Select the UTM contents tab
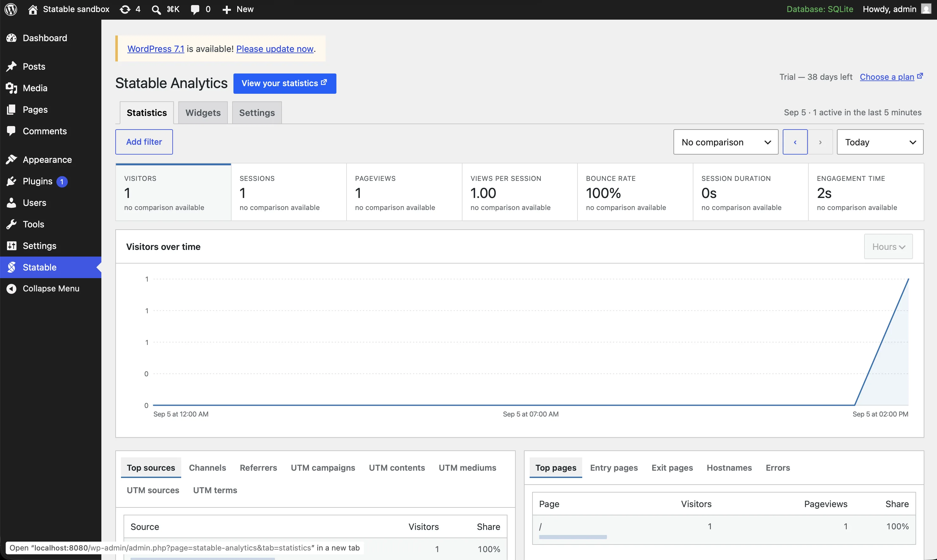Image resolution: width=937 pixels, height=560 pixels. 397,468
